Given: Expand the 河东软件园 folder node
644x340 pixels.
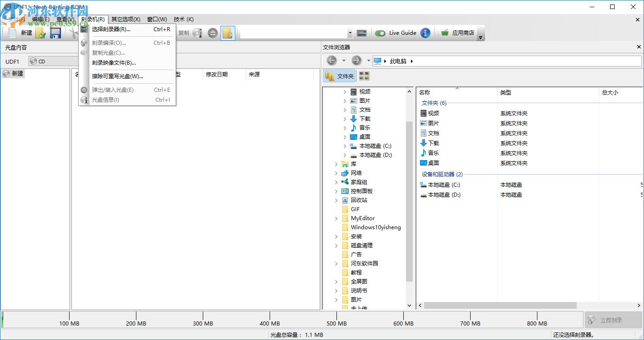Looking at the screenshot, I should click(336, 264).
